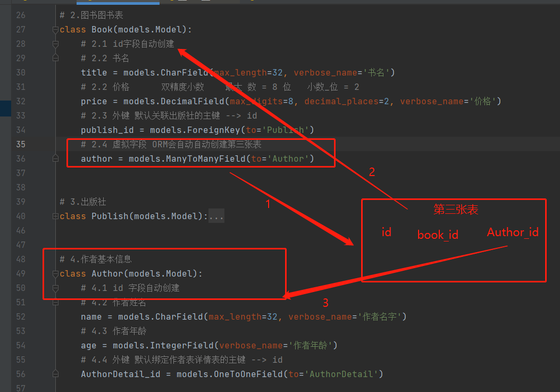Click 'DecimalField' in the price line
Viewport: 560px width, 392px height.
pyautogui.click(x=193, y=102)
